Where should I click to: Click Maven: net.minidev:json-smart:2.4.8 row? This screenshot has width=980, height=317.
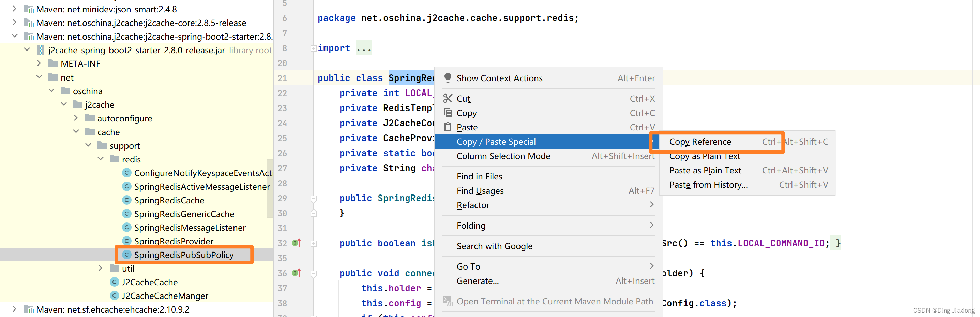[106, 9]
